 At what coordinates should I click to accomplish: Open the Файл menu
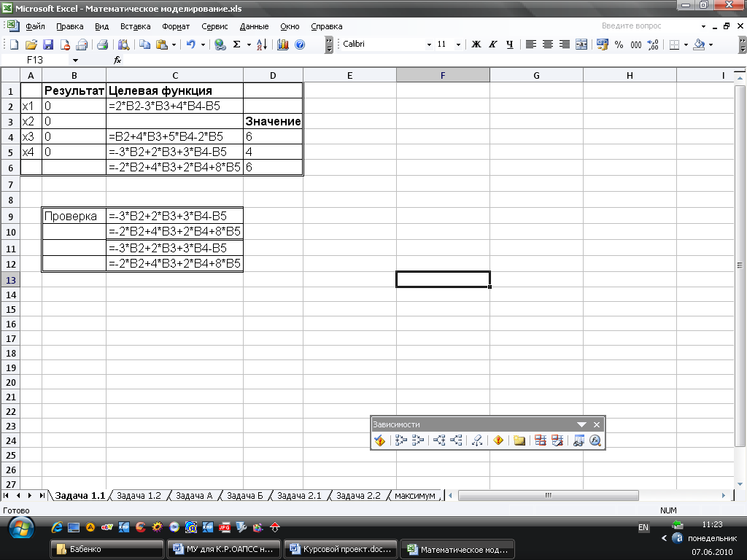tap(35, 26)
